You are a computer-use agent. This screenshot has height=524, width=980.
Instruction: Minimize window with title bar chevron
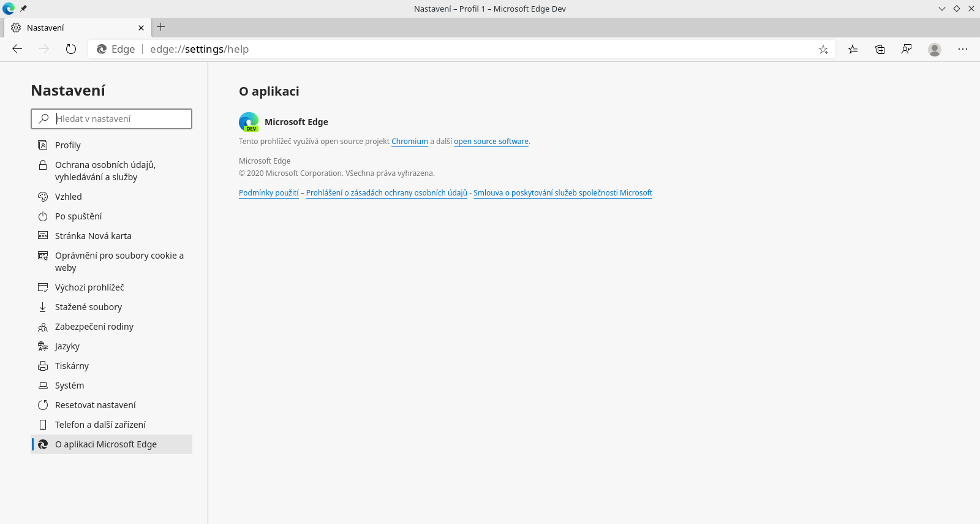(x=942, y=9)
